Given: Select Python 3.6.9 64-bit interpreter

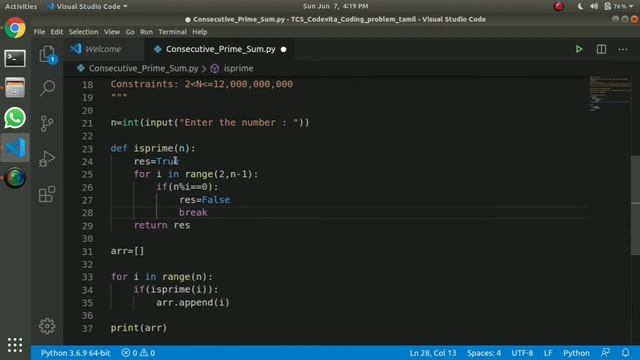Looking at the screenshot, I should [76, 353].
